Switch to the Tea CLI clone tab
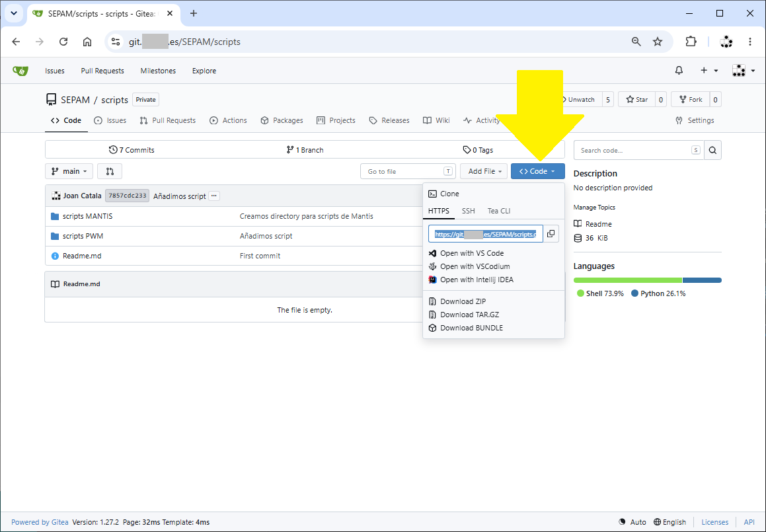 499,211
